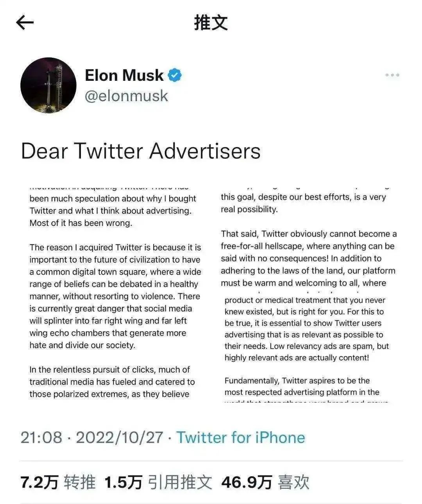Tap the blue verified badge
Screen dimensions: 422x504
[175, 75]
